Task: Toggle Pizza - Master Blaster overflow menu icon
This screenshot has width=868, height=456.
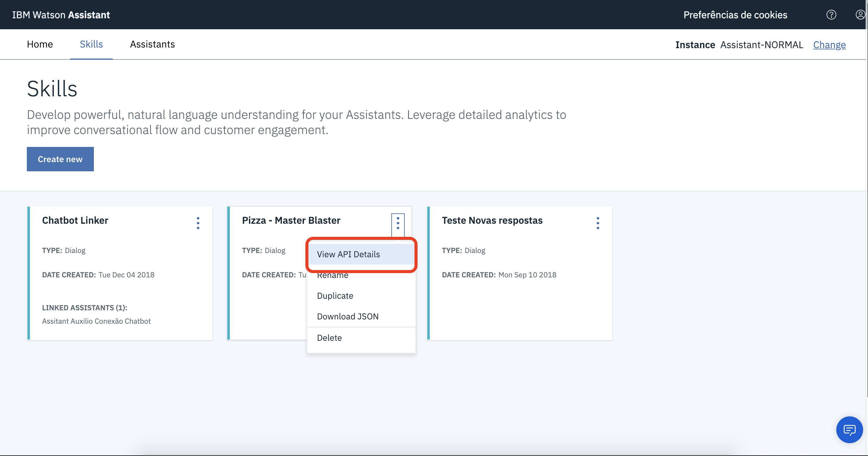Action: (x=398, y=223)
